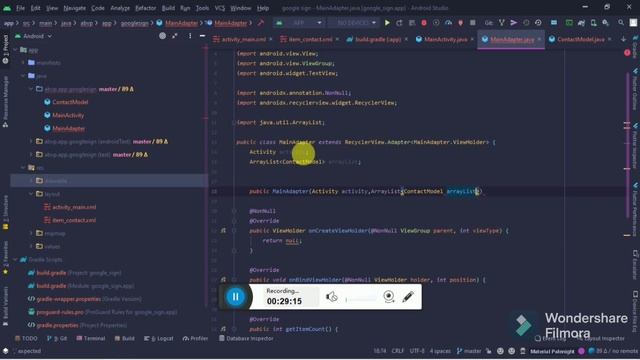Click the gutter override icon beside onCreateViewHolder
640x360 pixels.
[x=223, y=231]
